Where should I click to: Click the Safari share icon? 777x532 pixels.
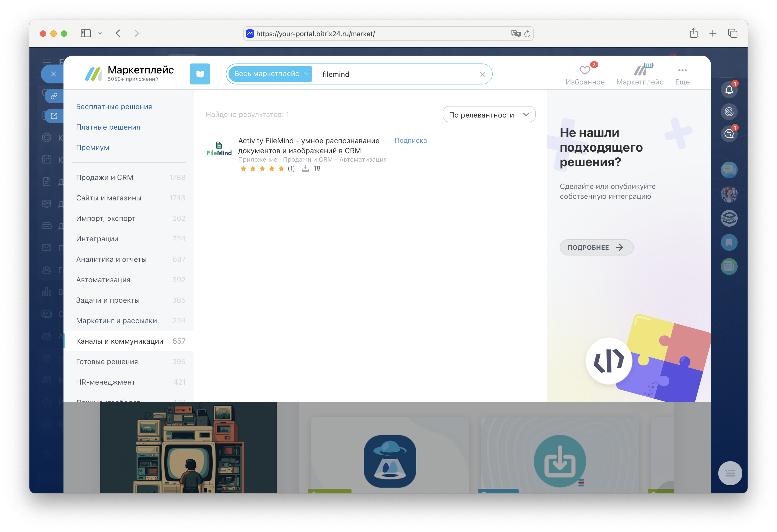pyautogui.click(x=693, y=33)
